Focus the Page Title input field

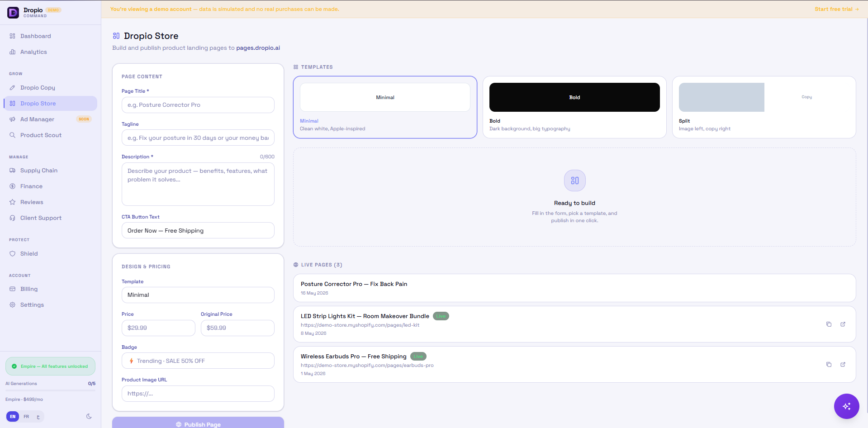[198, 105]
